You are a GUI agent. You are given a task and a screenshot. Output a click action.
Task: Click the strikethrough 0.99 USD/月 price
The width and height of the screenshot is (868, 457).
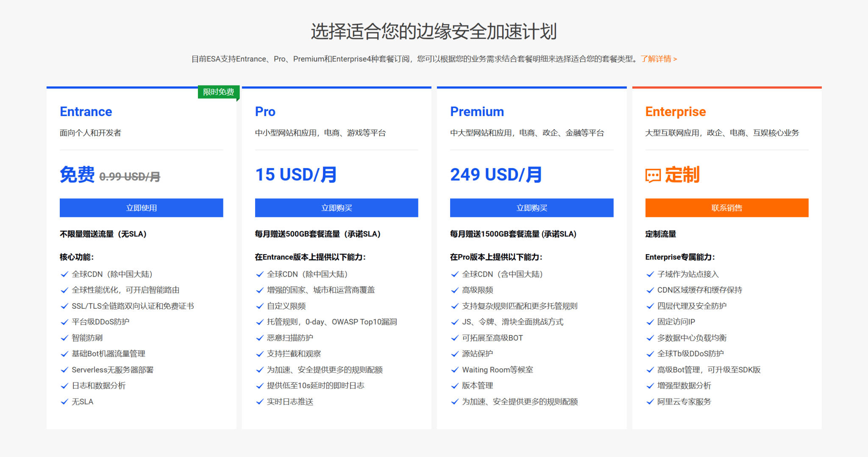(130, 177)
